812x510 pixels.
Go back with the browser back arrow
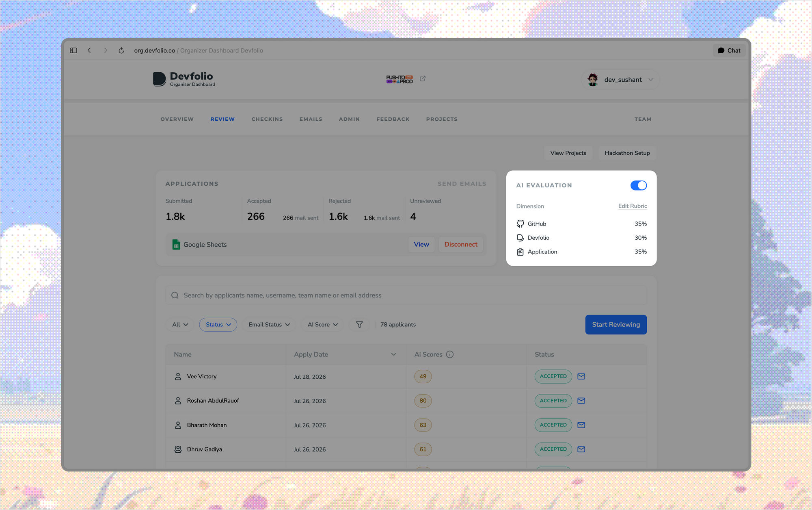pos(89,50)
